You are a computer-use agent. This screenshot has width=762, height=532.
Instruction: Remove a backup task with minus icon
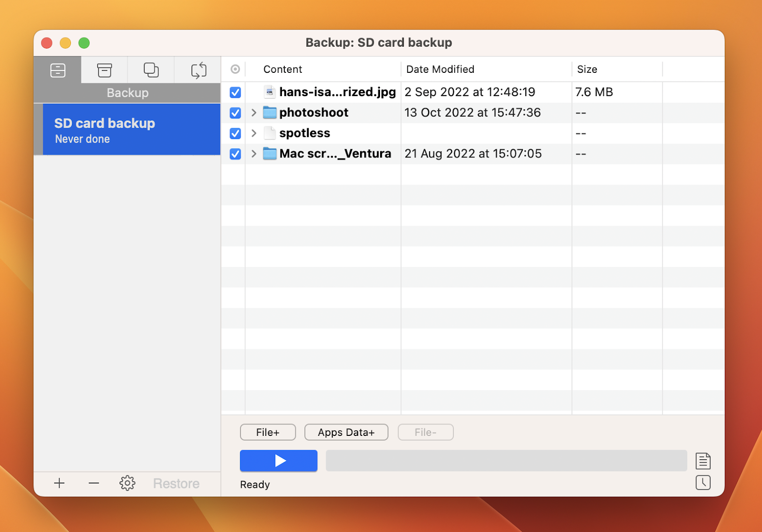point(93,483)
